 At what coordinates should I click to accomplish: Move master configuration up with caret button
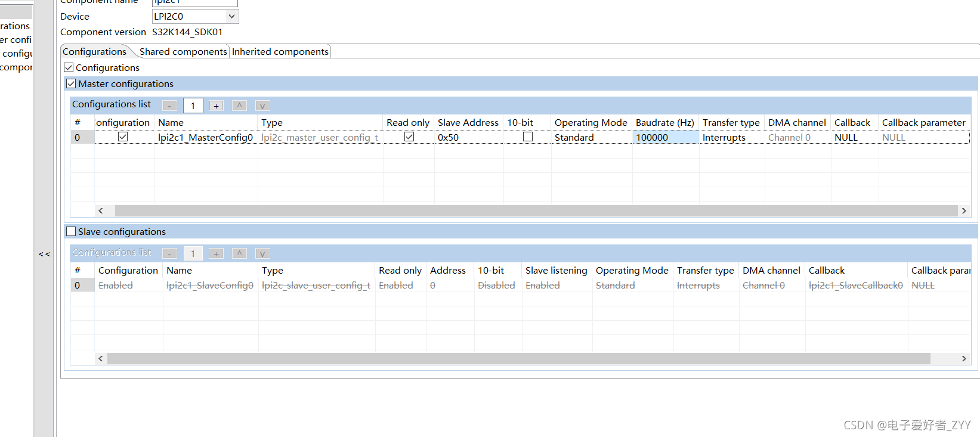239,106
